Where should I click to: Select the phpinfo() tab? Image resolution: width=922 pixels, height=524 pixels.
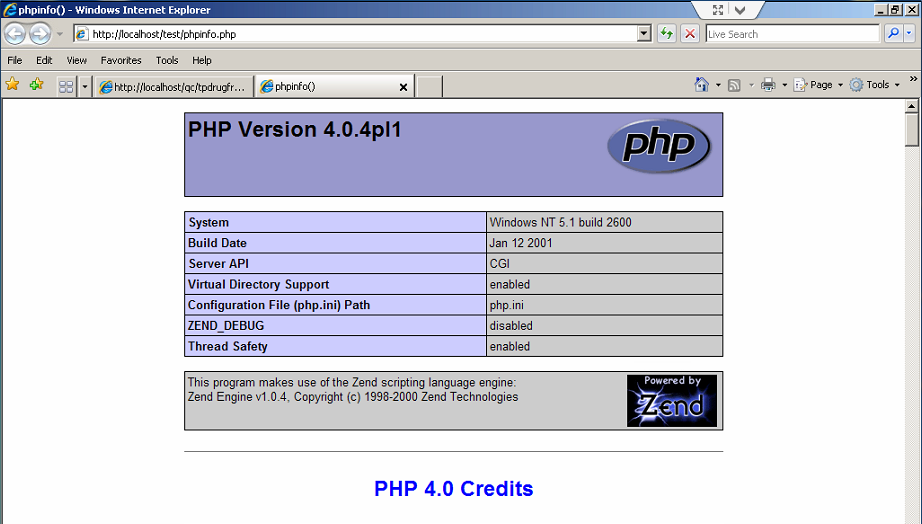(329, 86)
